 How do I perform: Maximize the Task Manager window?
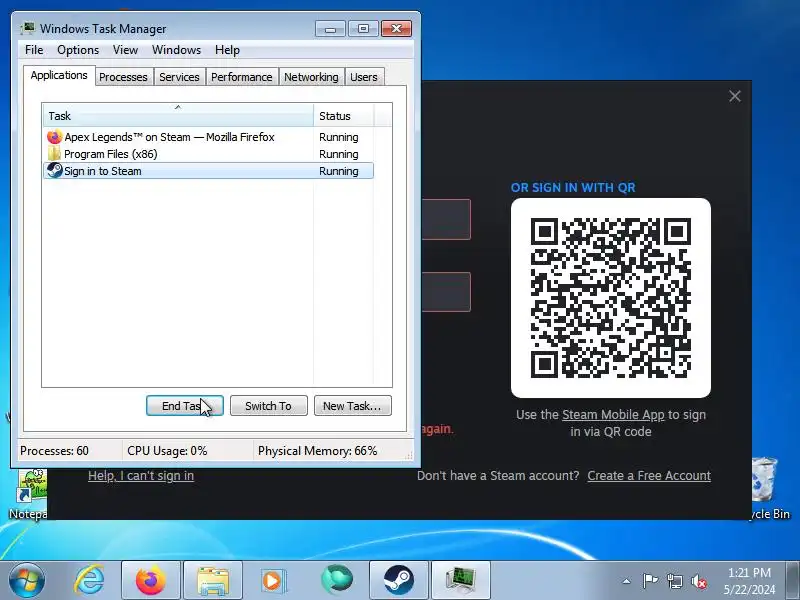(363, 29)
